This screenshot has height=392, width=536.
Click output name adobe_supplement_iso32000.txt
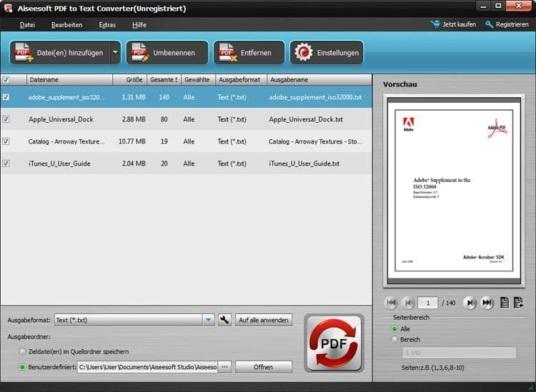(x=315, y=97)
